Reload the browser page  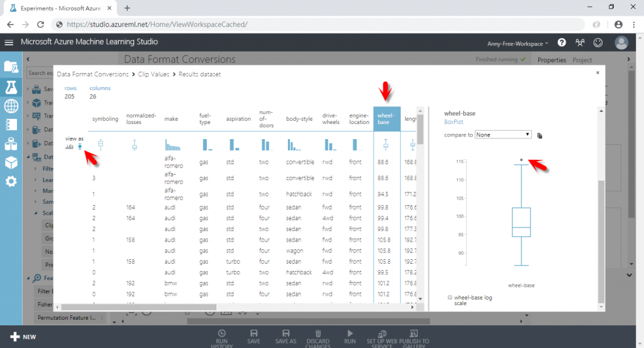coord(40,25)
